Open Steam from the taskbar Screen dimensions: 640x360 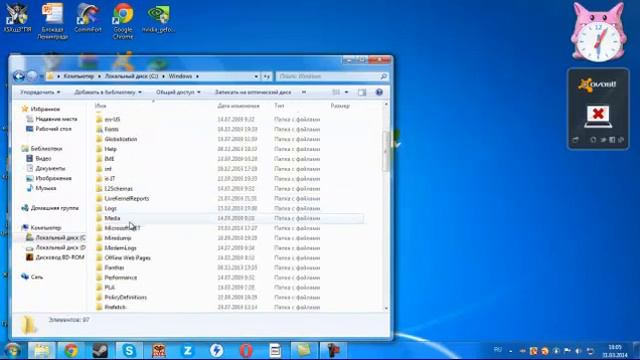pyautogui.click(x=100, y=351)
